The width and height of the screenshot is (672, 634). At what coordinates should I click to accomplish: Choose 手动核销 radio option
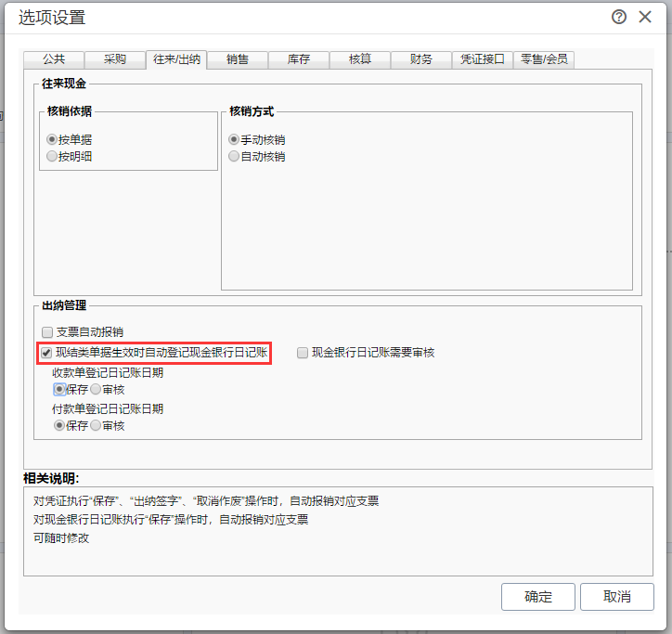234,139
